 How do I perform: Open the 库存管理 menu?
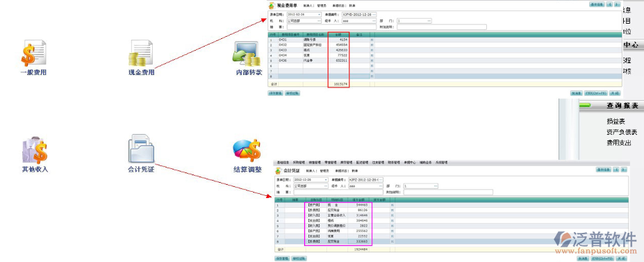click(345, 163)
